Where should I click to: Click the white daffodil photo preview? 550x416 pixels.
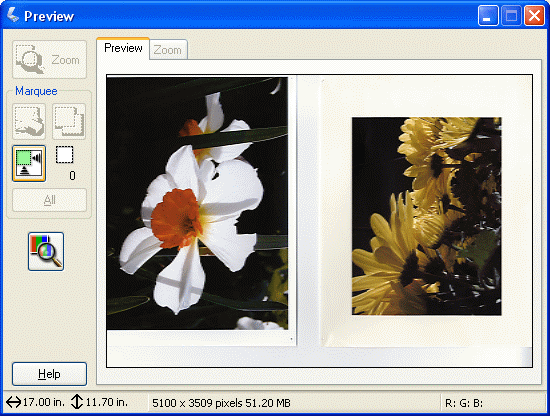(x=197, y=203)
